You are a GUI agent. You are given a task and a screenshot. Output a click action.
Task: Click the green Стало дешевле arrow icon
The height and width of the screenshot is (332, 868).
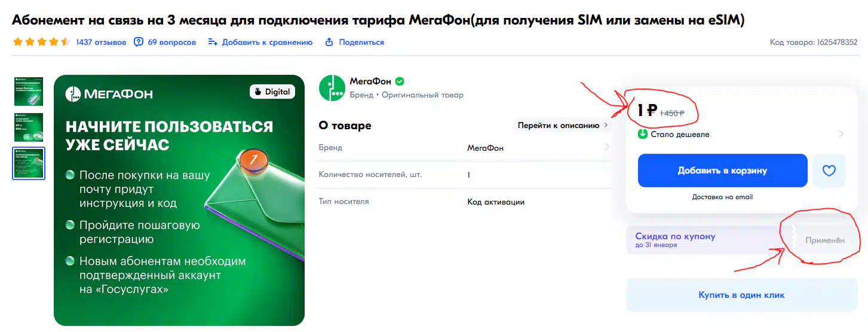[643, 134]
